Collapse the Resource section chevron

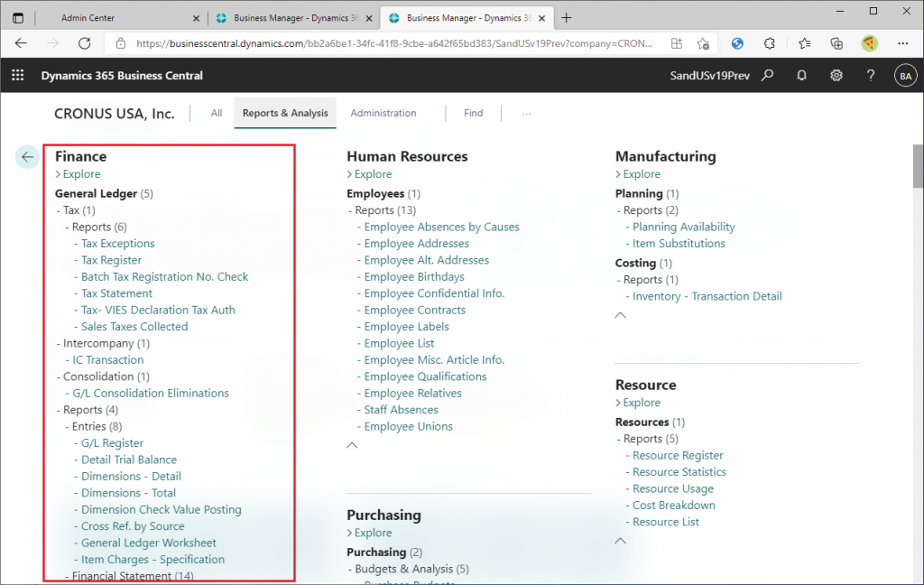pyautogui.click(x=621, y=541)
